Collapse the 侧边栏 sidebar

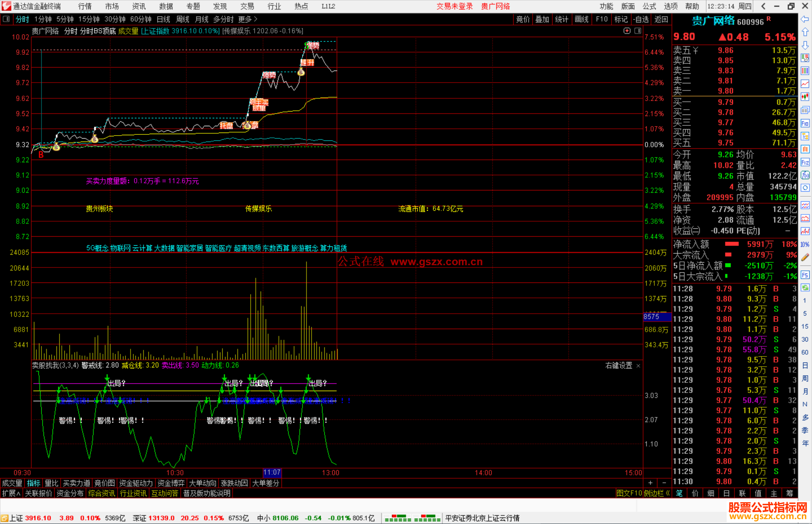click(656, 493)
